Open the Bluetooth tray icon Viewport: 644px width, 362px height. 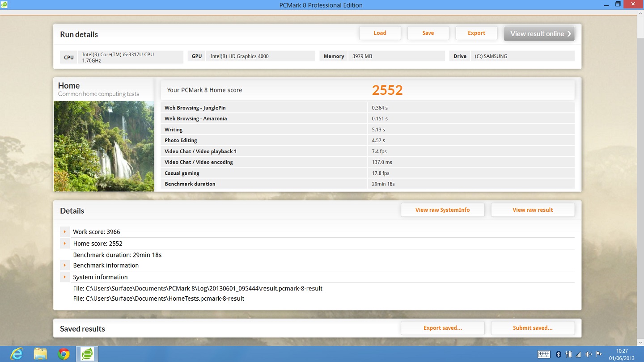[x=559, y=354]
